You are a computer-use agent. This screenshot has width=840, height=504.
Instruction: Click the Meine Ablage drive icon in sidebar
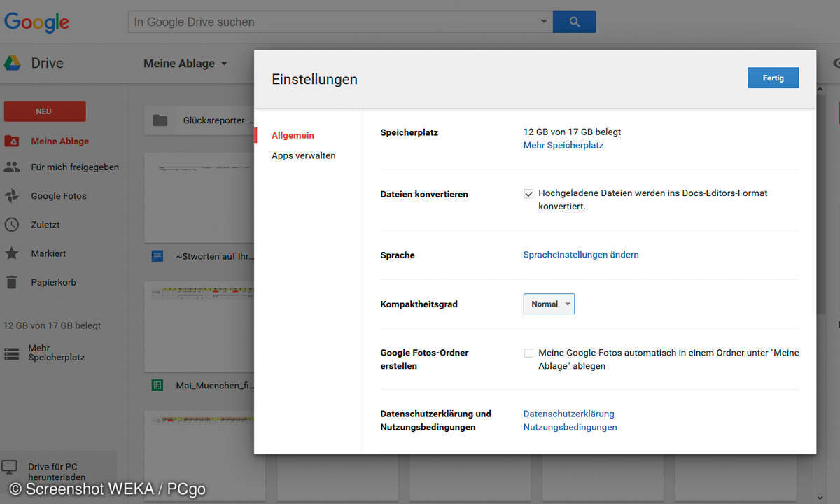point(12,141)
